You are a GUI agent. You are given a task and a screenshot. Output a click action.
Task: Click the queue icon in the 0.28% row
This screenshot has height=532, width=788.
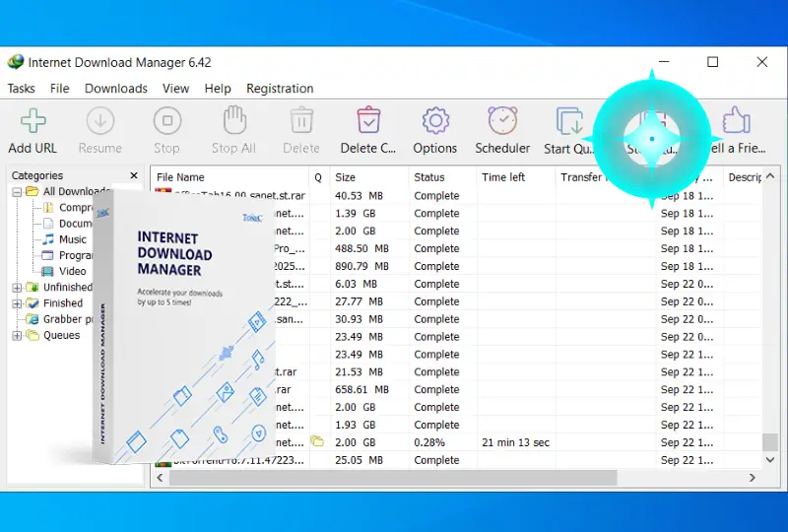[x=317, y=442]
